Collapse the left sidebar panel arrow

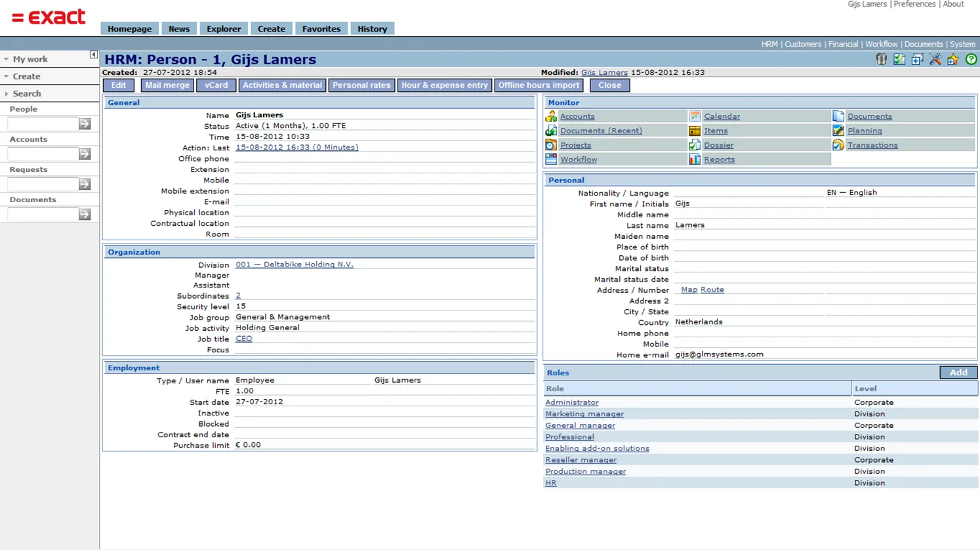(94, 55)
